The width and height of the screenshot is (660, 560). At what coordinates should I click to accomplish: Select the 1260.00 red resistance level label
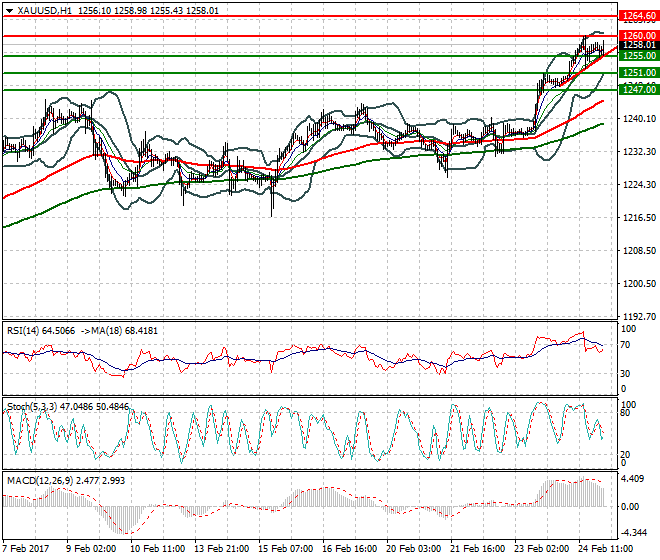pos(639,36)
